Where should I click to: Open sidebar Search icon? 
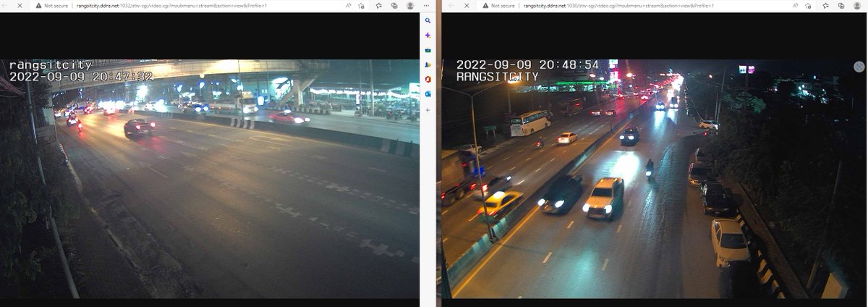point(428,21)
